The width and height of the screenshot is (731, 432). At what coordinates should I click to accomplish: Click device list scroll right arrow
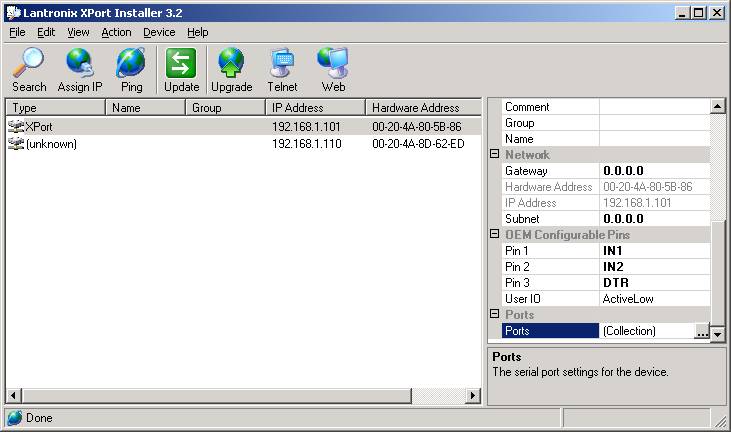coord(473,396)
